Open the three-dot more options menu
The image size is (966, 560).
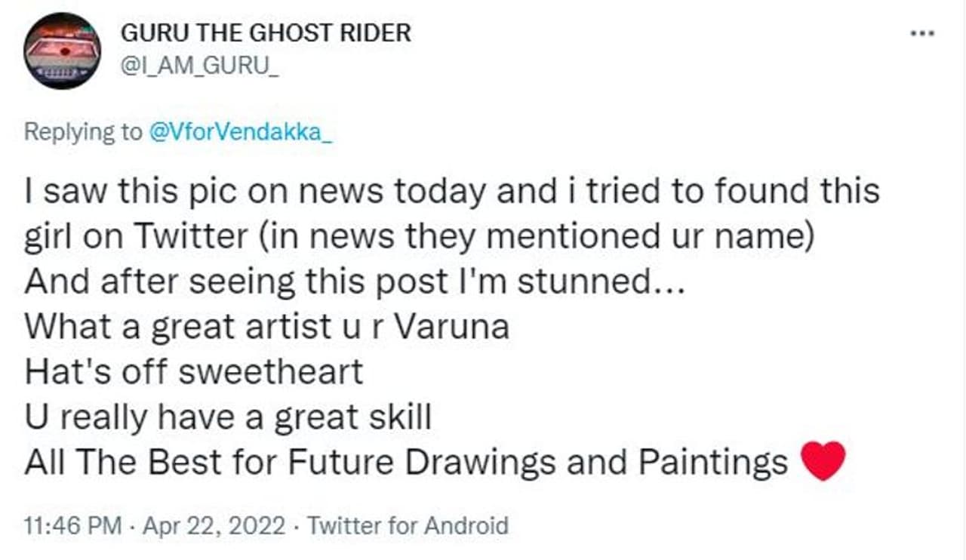(922, 34)
